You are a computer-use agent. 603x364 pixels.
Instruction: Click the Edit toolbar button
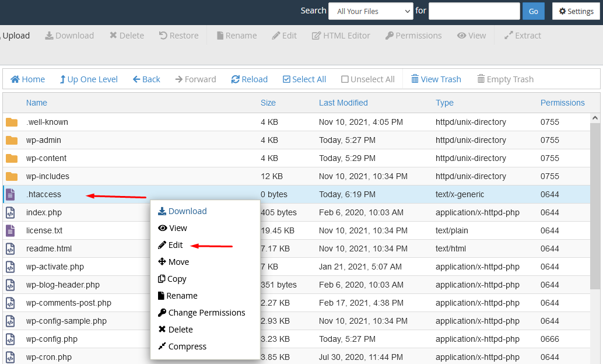coord(284,36)
